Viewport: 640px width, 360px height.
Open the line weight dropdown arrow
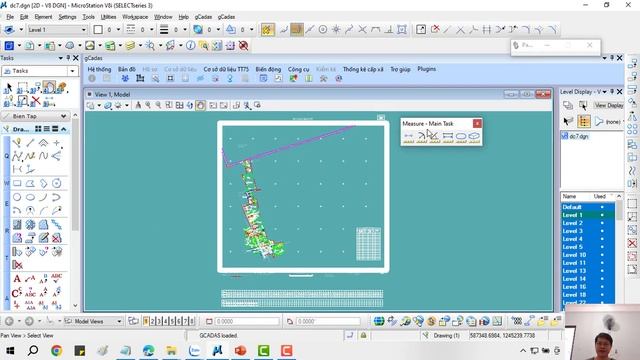[185, 30]
